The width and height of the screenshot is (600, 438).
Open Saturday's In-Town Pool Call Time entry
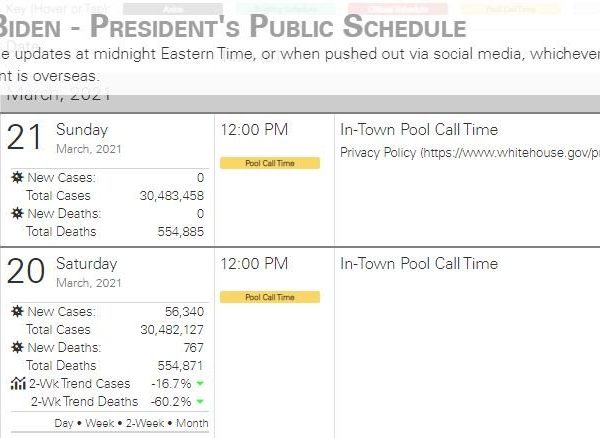418,263
